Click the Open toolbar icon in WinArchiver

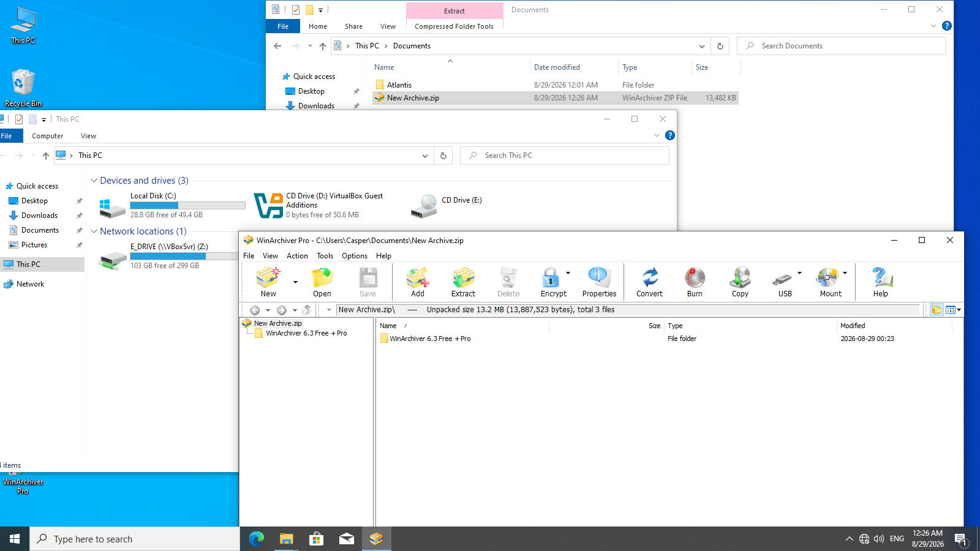click(x=322, y=278)
